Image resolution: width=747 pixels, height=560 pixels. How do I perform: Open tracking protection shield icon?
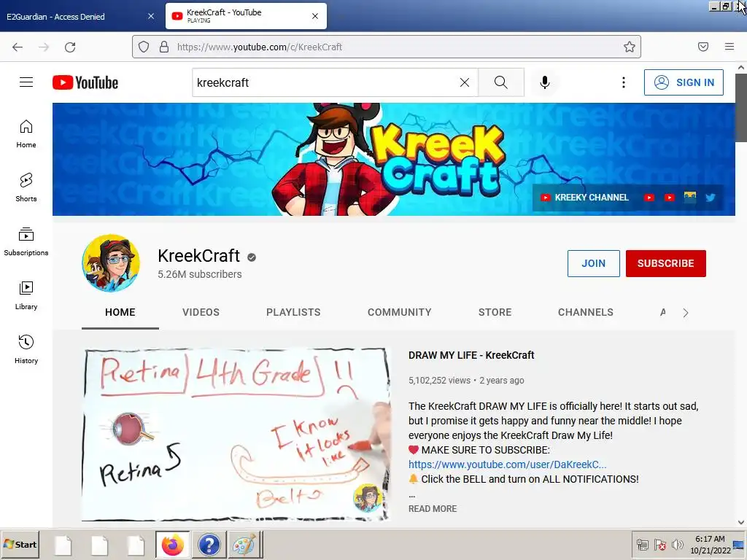(x=144, y=47)
